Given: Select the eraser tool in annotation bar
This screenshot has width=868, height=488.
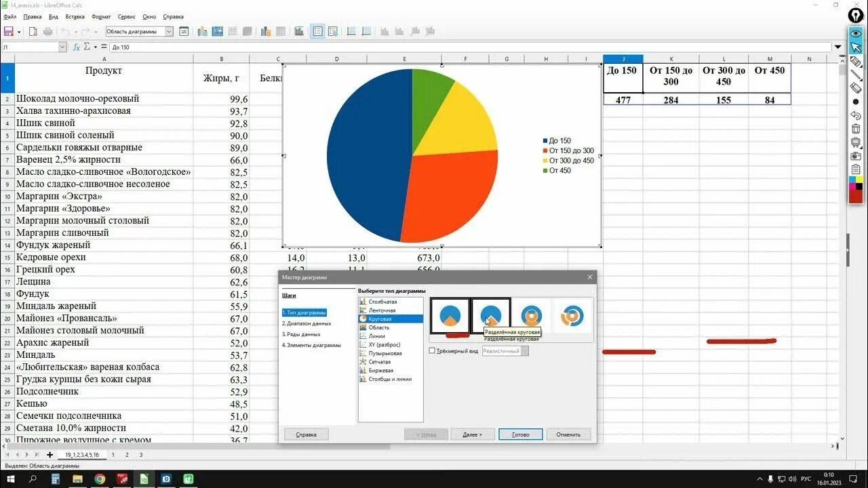Looking at the screenshot, I should (856, 87).
